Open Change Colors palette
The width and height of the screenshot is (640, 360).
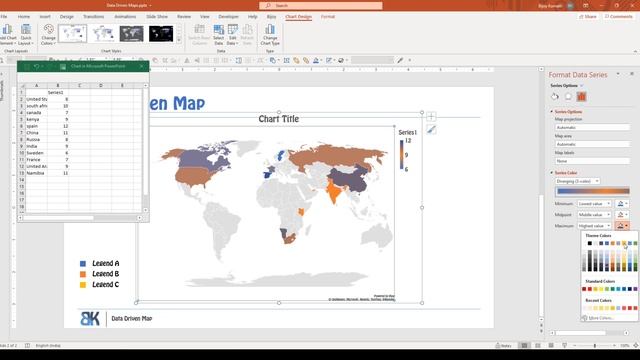pos(48,35)
